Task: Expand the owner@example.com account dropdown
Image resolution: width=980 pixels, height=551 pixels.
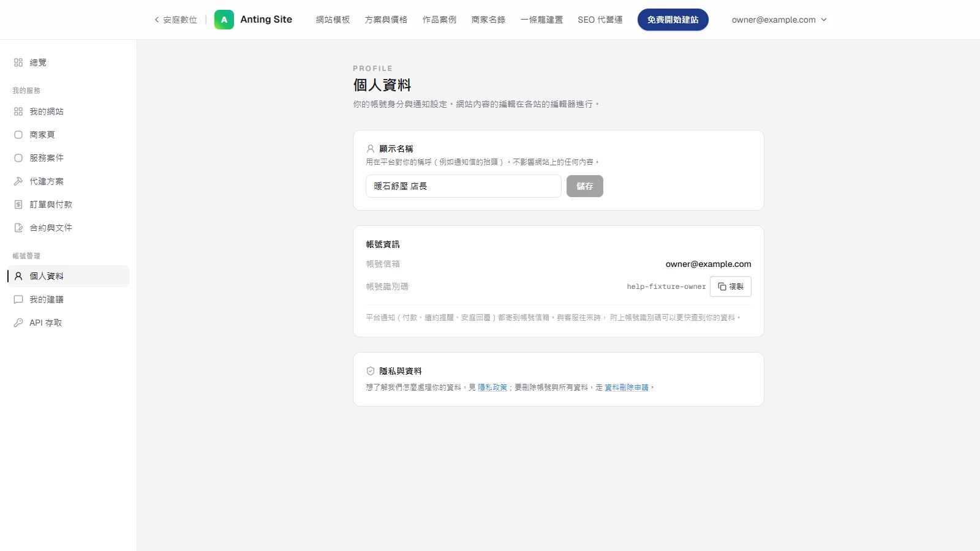Action: (x=779, y=20)
